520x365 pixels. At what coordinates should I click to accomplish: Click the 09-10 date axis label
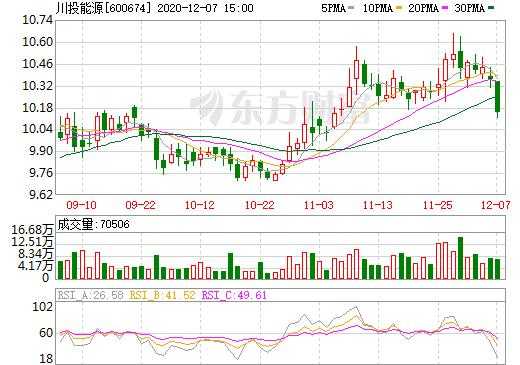(81, 205)
